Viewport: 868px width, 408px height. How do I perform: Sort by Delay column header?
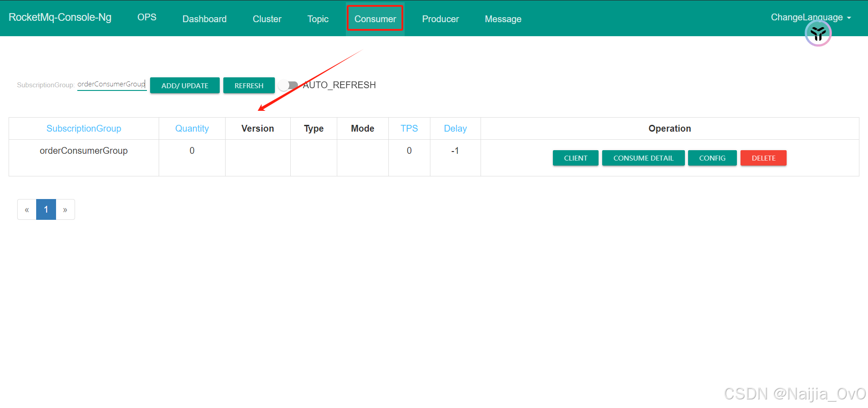click(x=455, y=128)
